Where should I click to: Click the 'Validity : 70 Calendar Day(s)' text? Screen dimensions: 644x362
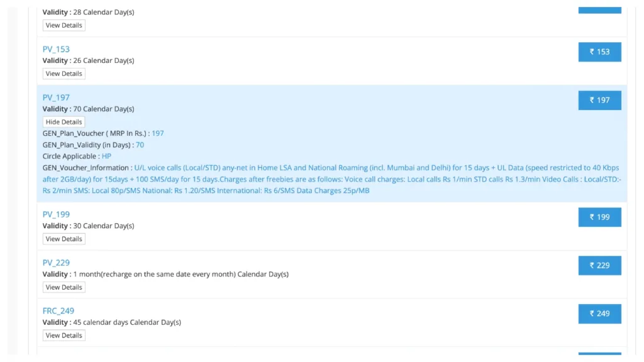point(88,109)
